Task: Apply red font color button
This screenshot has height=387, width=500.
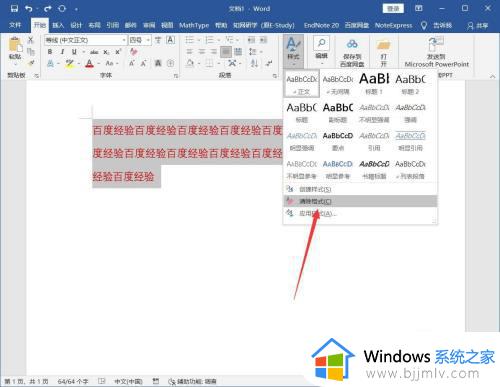Action: coord(89,63)
